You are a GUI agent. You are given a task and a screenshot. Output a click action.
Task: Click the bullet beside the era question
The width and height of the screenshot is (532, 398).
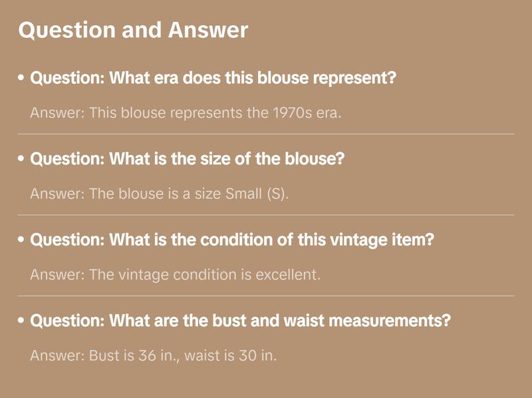(22, 79)
